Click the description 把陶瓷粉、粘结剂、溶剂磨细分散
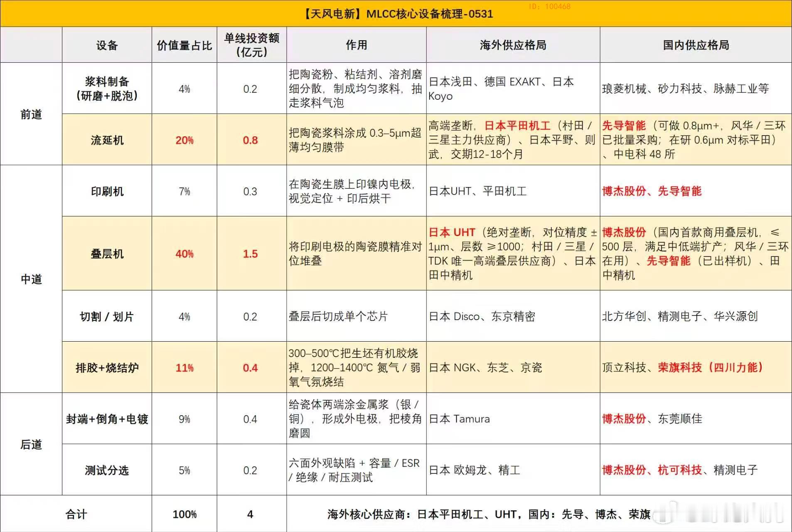792x532 pixels. [x=356, y=89]
